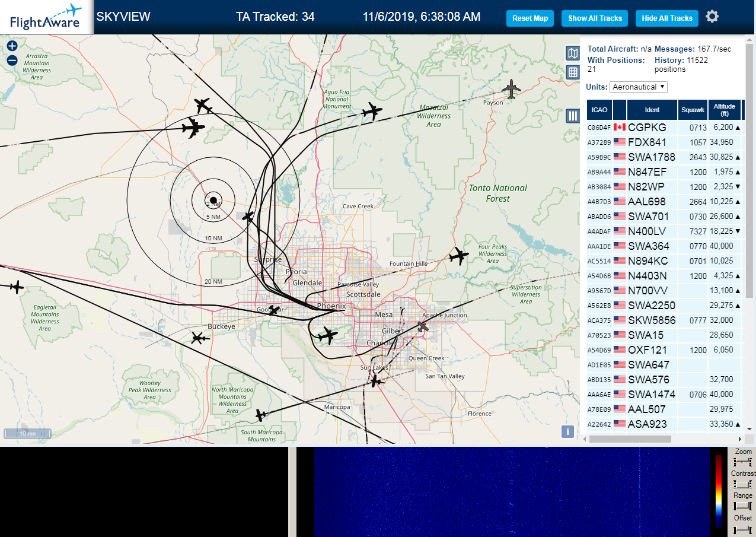Select the FDX841 aircraft row
The image size is (756, 537).
[664, 142]
